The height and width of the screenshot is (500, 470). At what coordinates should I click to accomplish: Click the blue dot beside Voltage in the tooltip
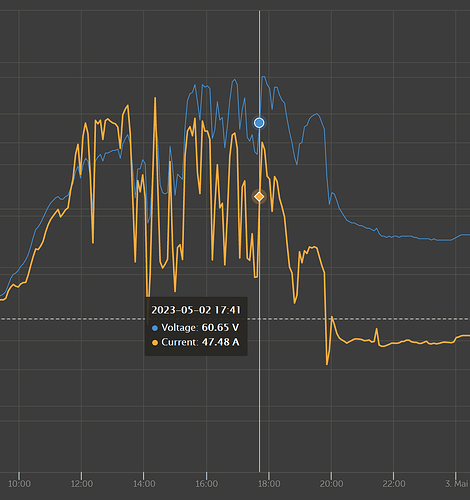(155, 328)
